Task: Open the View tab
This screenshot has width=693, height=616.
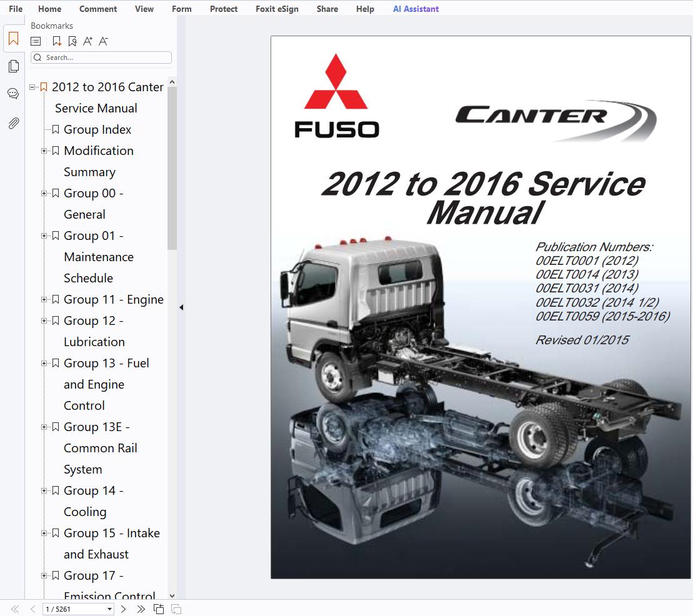Action: tap(144, 9)
